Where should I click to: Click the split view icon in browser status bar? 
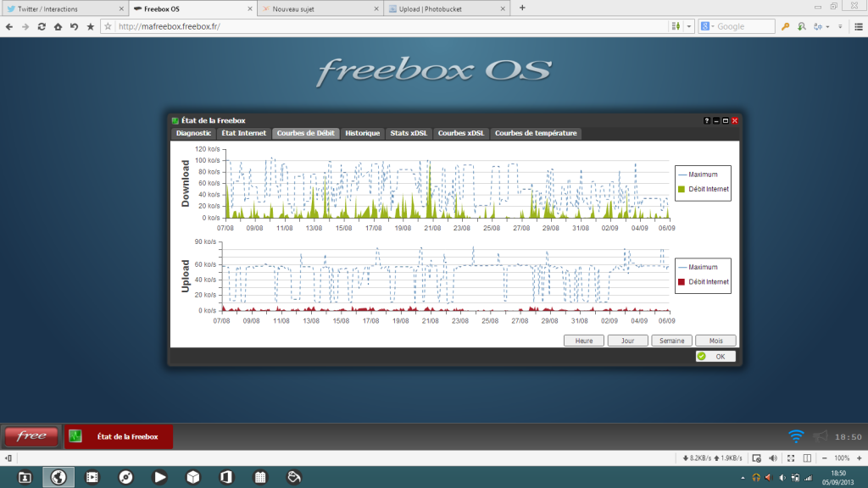pyautogui.click(x=808, y=458)
